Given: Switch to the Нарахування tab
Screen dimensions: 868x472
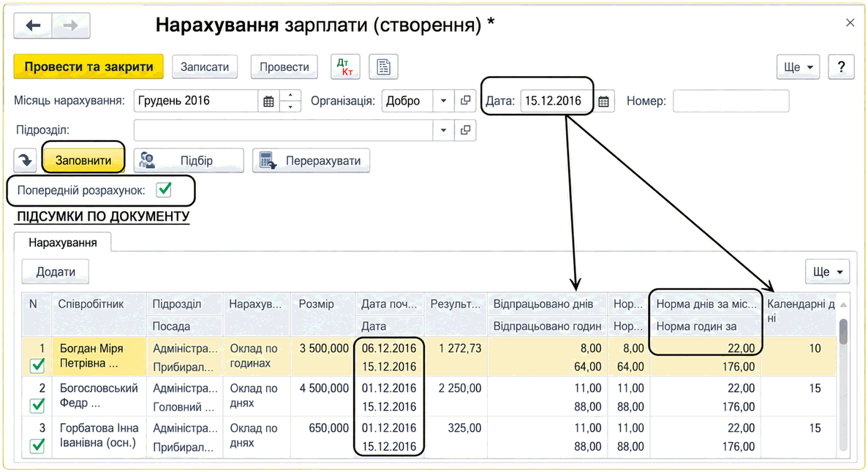Looking at the screenshot, I should tap(63, 243).
